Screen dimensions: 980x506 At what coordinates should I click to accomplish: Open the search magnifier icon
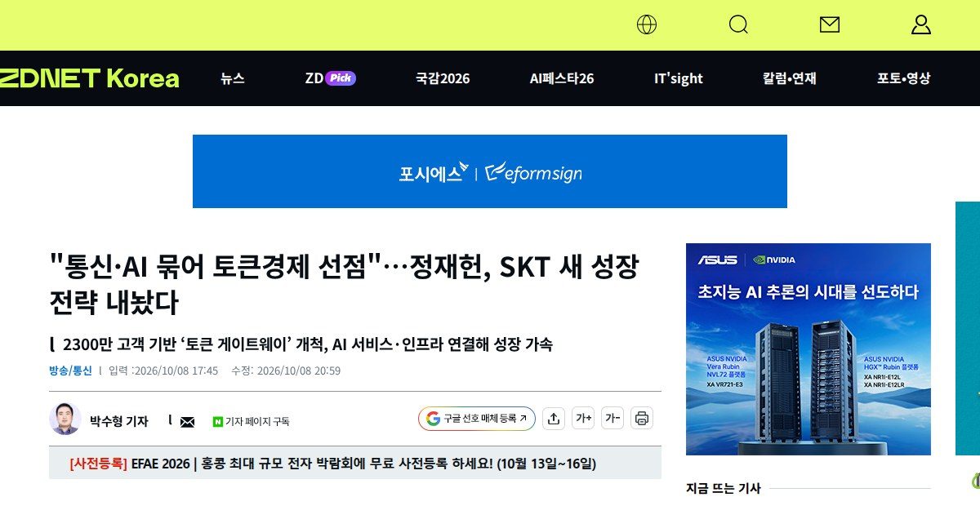(x=738, y=24)
